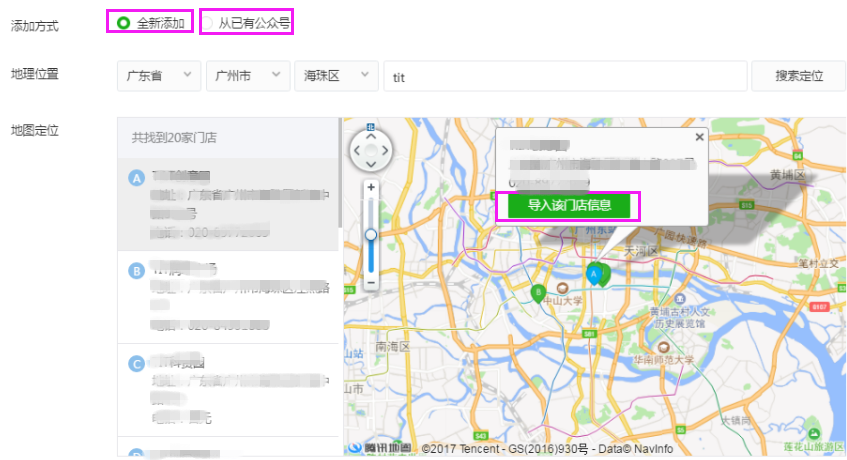Pan the map down with arrow

(x=371, y=164)
